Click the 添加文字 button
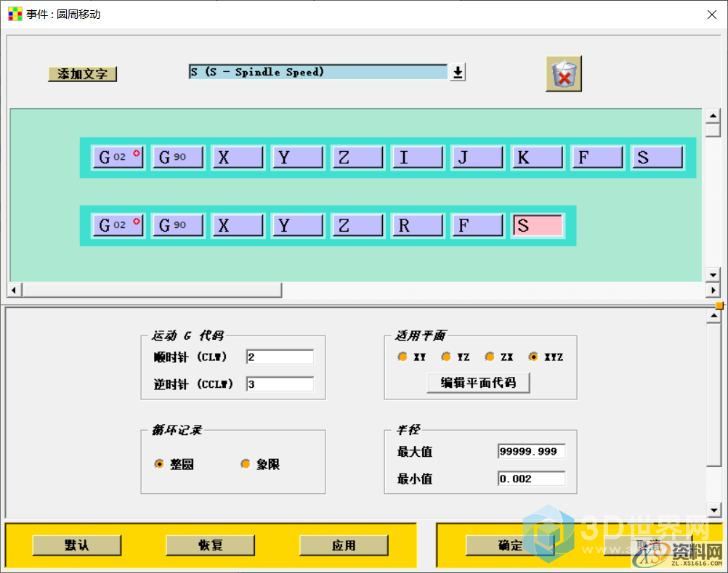728x573 pixels. tap(82, 74)
